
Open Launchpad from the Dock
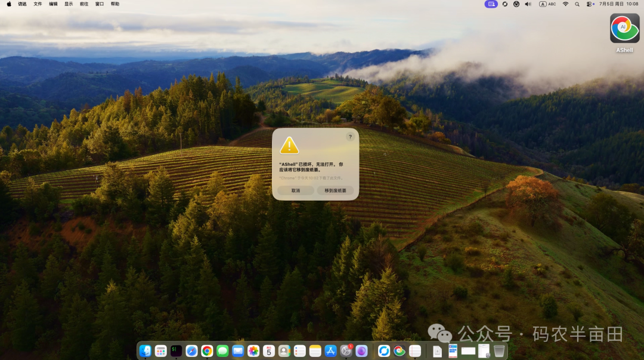click(160, 351)
